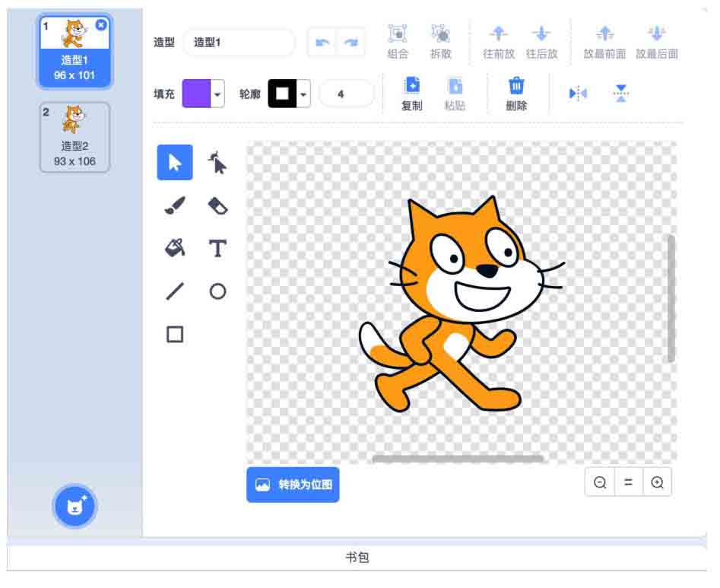Click the 转换为位图 button

(293, 485)
